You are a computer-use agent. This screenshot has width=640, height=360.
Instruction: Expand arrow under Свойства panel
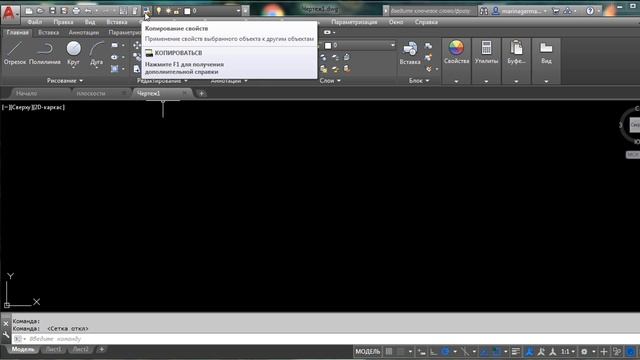point(456,81)
